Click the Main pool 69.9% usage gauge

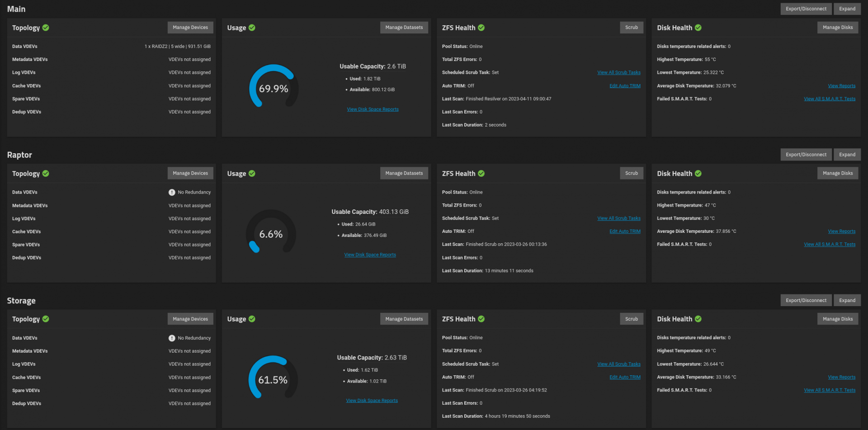[x=274, y=86]
